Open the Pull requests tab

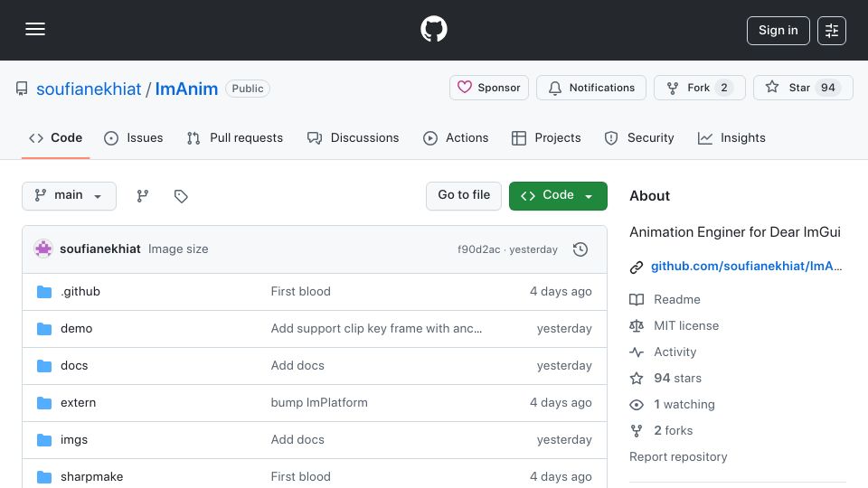click(235, 137)
